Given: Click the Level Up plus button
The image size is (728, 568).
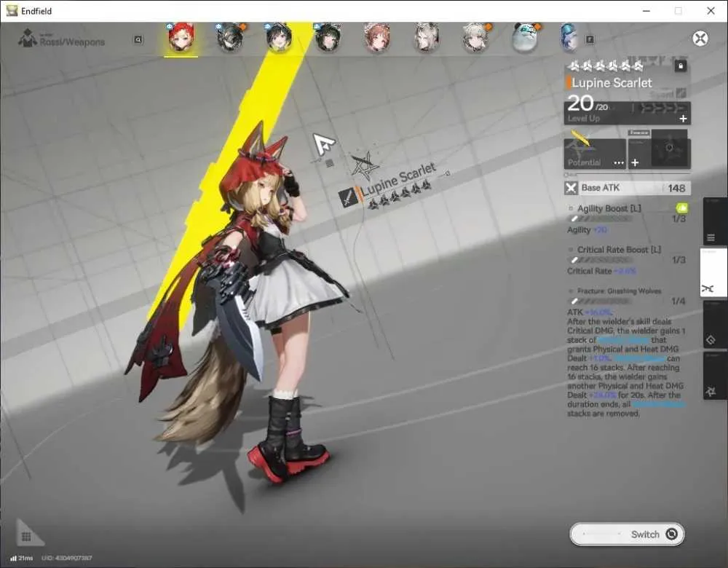Looking at the screenshot, I should click(683, 119).
